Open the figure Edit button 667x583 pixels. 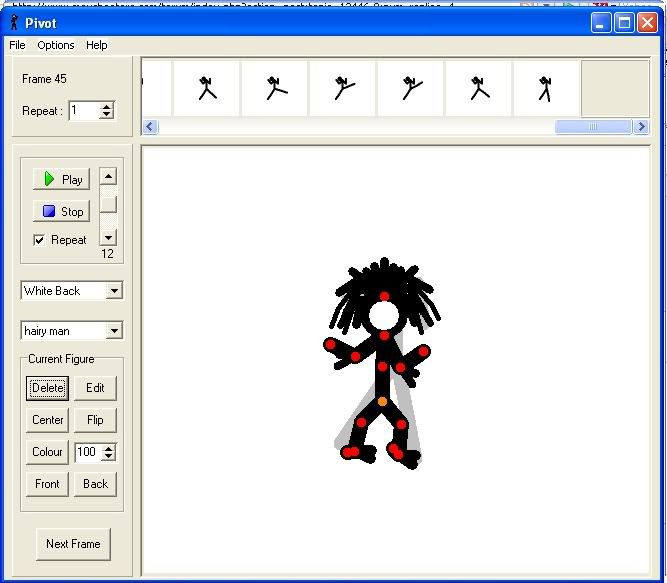pos(95,388)
